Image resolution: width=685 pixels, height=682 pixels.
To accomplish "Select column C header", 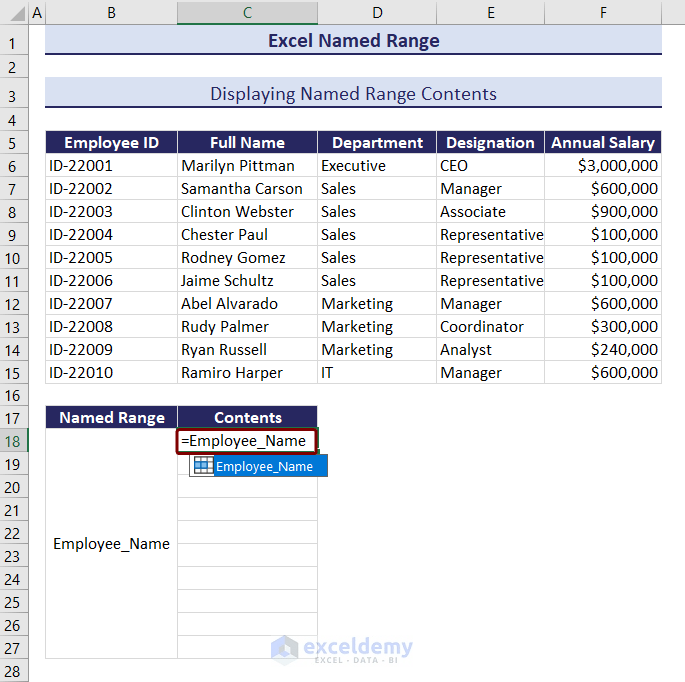I will [247, 12].
